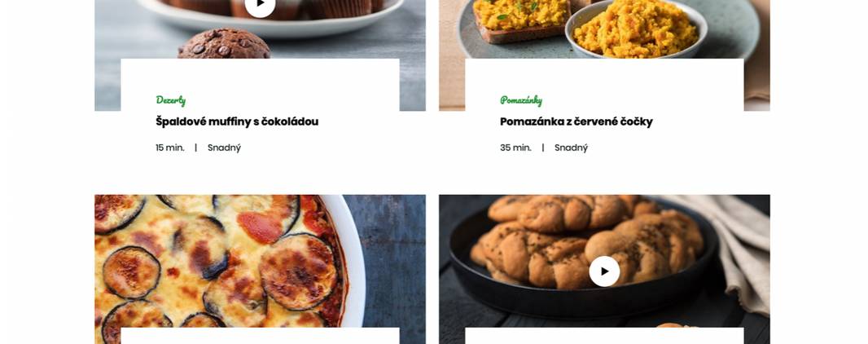Click the 35 min. preparation time
The height and width of the screenshot is (344, 868).
[x=515, y=148]
